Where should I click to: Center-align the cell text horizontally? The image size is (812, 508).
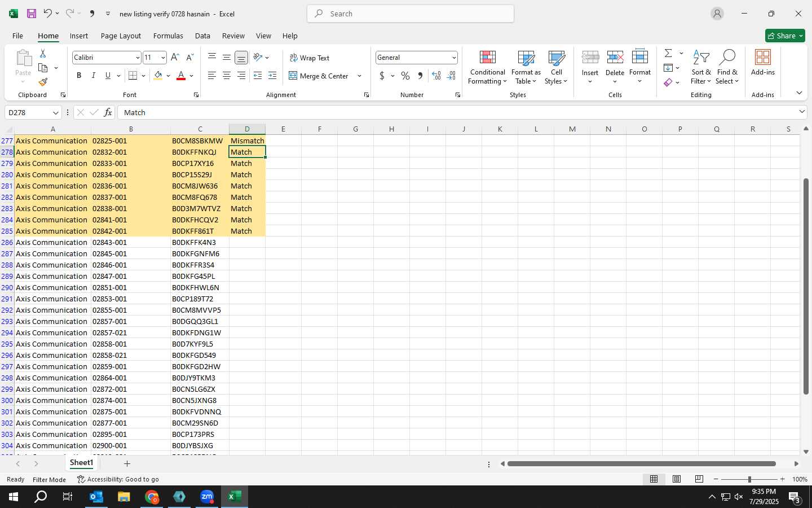[227, 76]
